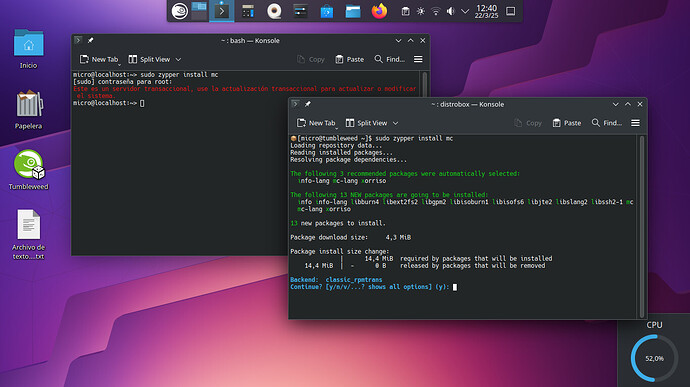Close the distrobox Konsole window
690x387 pixels.
tap(640, 104)
